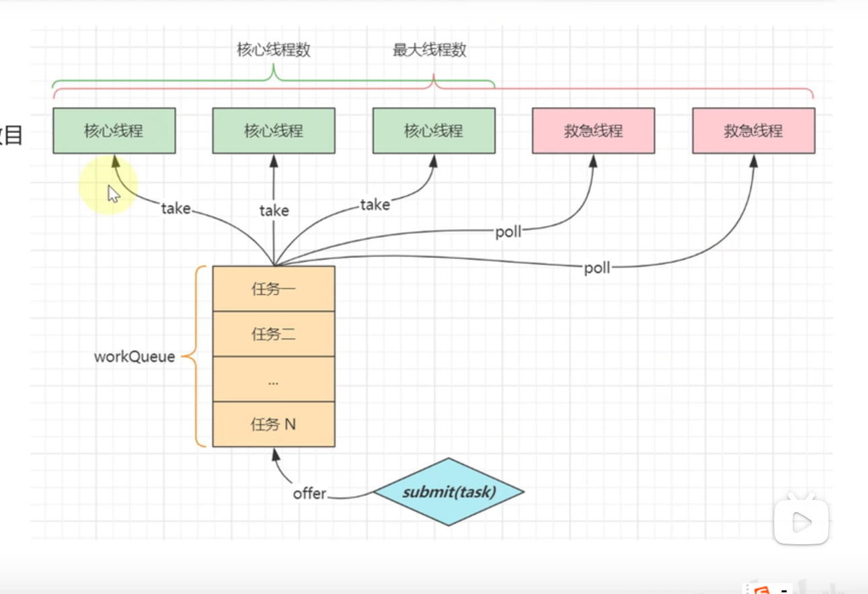The width and height of the screenshot is (868, 594).
Task: Click the middle take label
Action: (x=274, y=211)
